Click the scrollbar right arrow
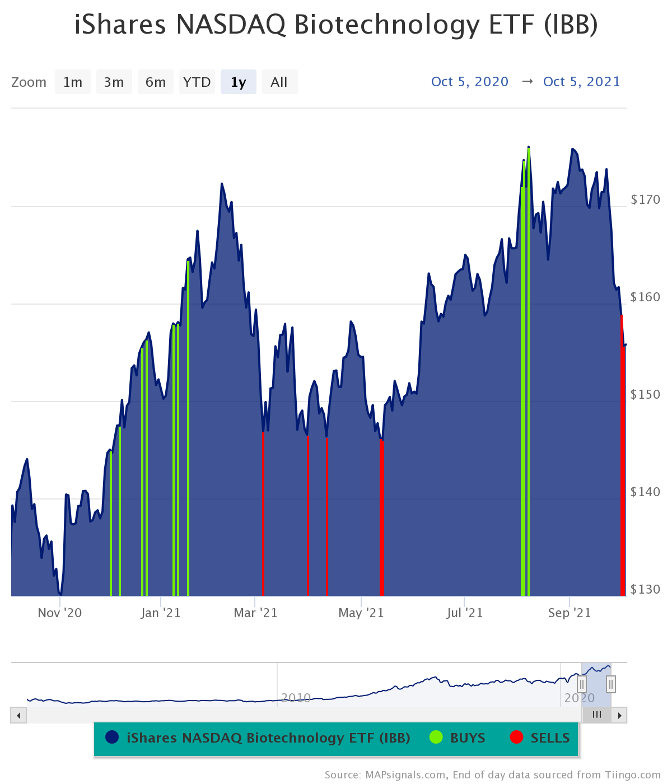 tap(619, 715)
